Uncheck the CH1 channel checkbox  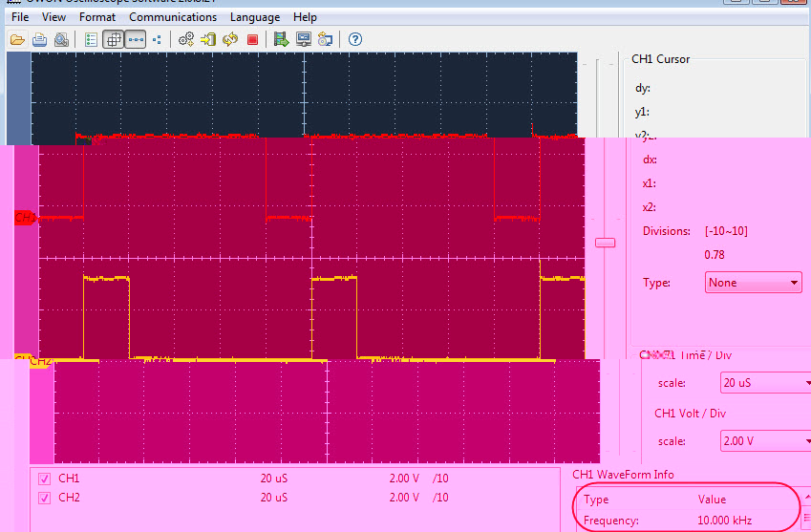coord(45,479)
